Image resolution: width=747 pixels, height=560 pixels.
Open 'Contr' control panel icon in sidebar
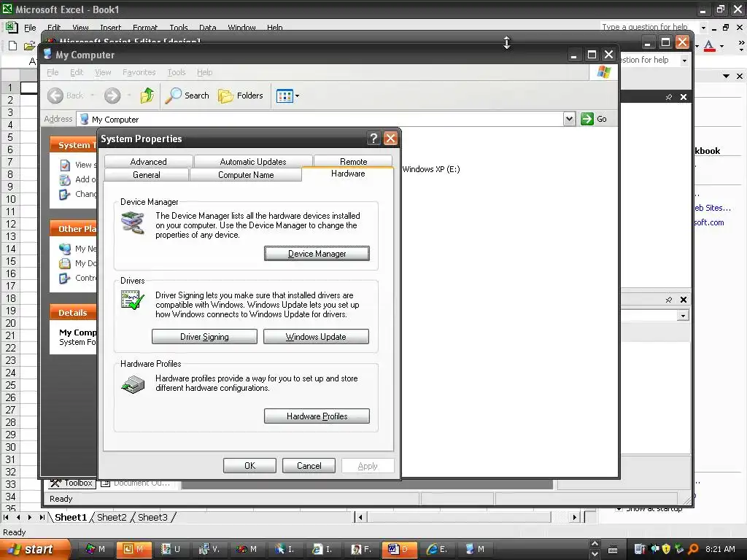click(x=64, y=278)
